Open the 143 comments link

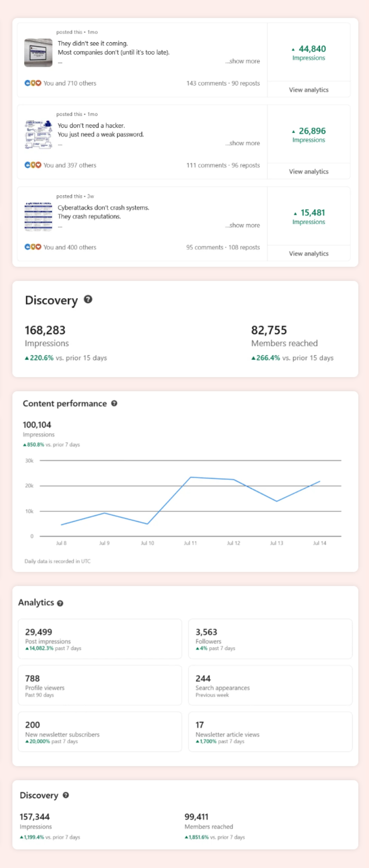[206, 83]
